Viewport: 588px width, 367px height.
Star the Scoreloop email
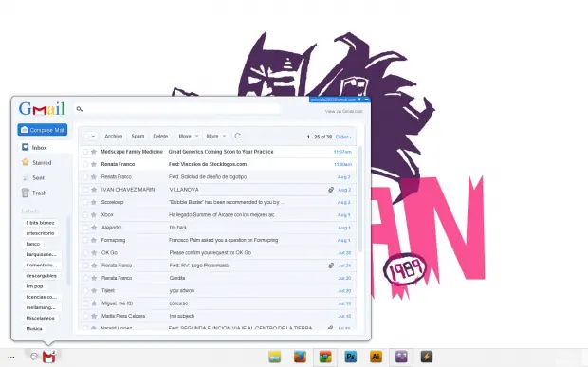pyautogui.click(x=94, y=202)
